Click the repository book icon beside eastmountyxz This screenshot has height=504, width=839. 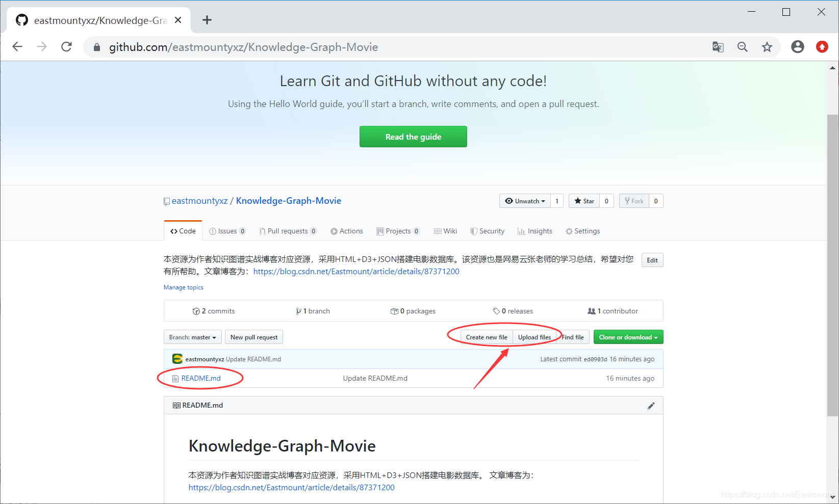[166, 201]
